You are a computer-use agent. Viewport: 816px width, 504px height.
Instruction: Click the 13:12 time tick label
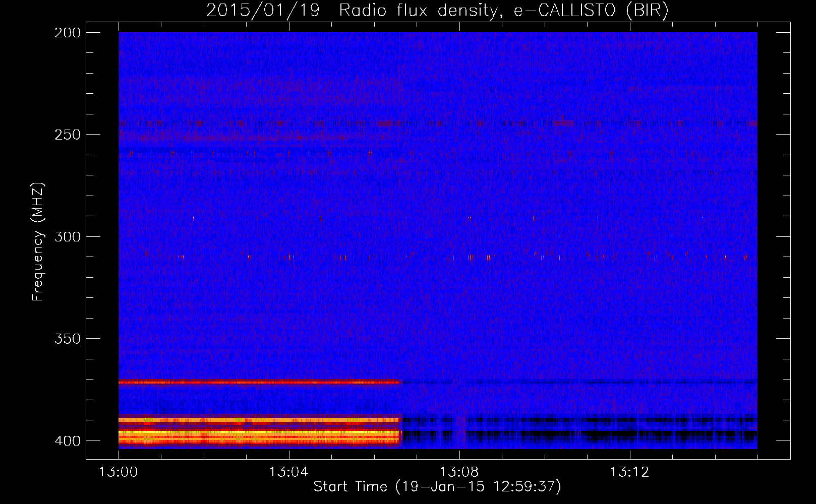pyautogui.click(x=629, y=472)
